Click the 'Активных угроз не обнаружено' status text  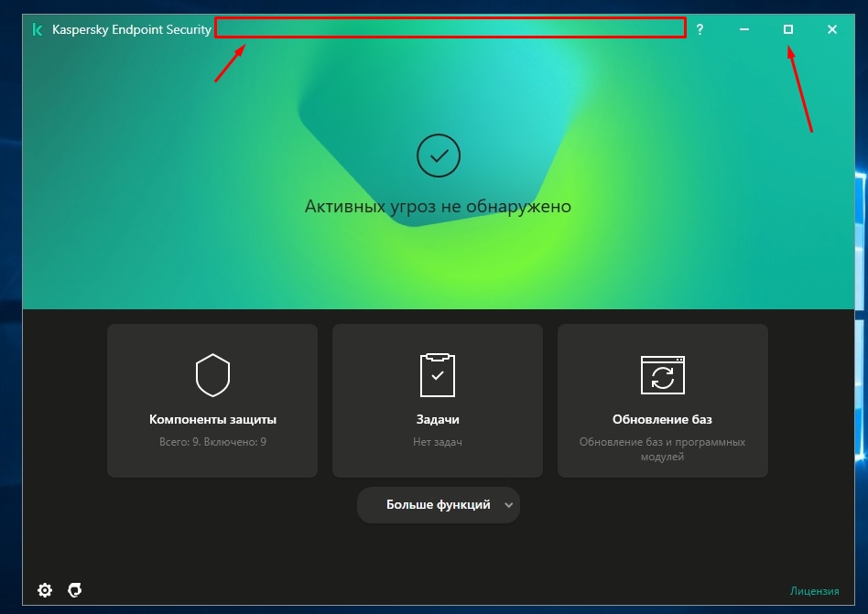(x=438, y=206)
